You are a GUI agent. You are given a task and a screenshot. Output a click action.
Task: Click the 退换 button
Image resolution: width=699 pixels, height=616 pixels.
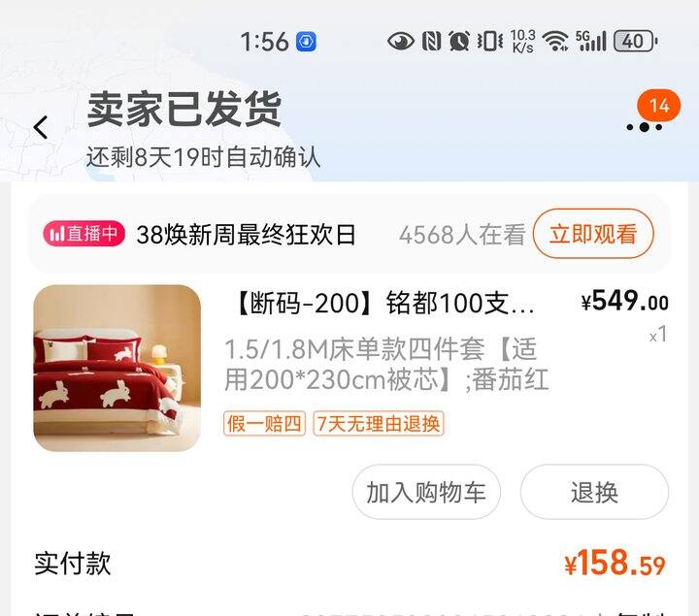594,492
